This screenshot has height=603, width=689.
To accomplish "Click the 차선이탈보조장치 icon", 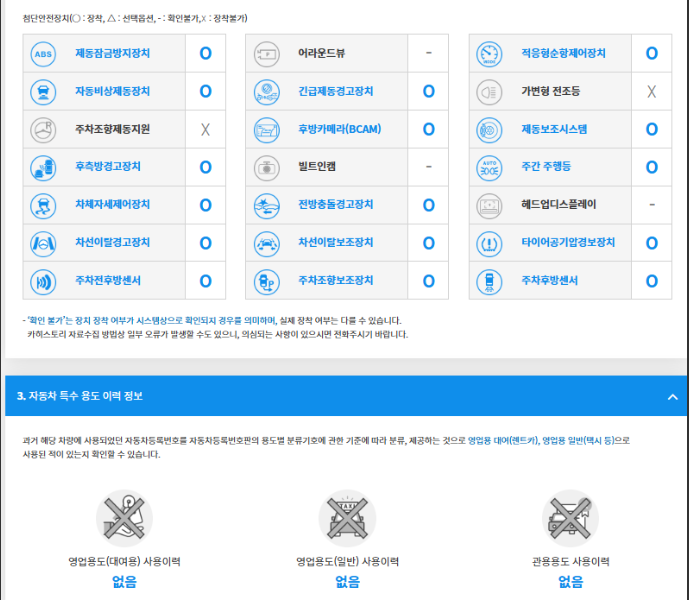I will (x=267, y=243).
